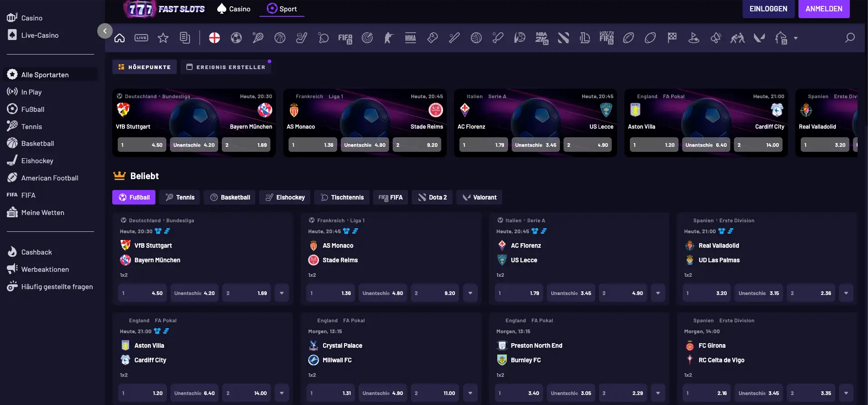This screenshot has height=405, width=868.
Task: Expand markets for Aston Villa match
Action: pyautogui.click(x=282, y=393)
